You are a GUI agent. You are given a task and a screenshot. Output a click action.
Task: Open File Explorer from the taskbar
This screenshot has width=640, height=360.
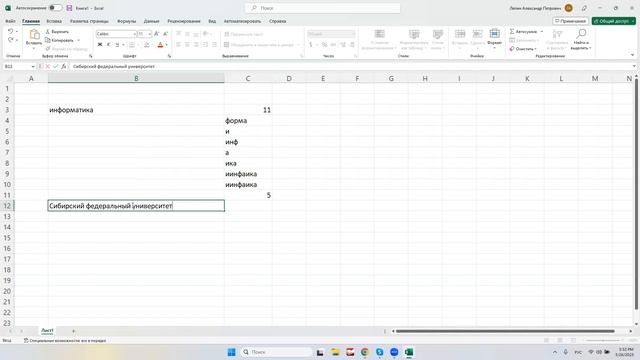335,352
